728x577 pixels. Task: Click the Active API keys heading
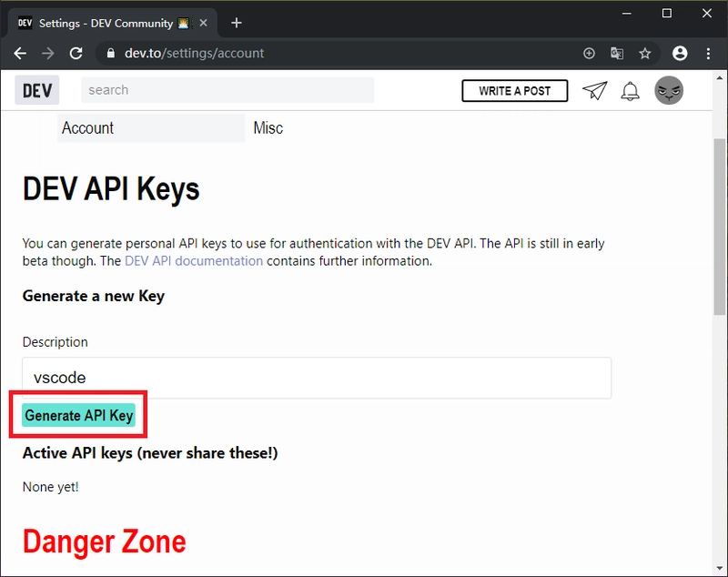[x=150, y=453]
